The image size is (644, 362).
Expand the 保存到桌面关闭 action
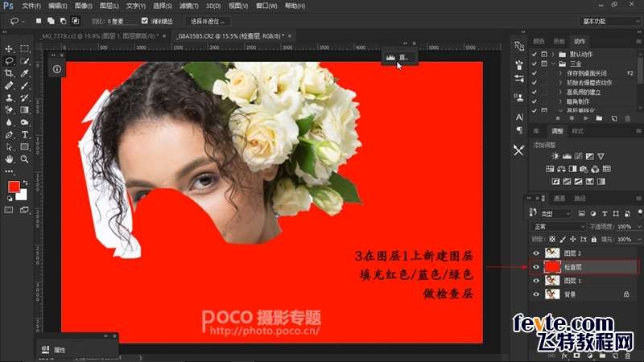pyautogui.click(x=560, y=73)
